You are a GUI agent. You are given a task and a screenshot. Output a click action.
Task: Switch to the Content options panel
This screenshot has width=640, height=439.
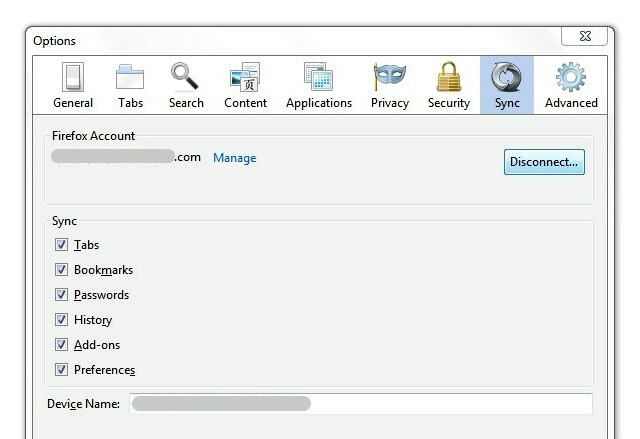[x=245, y=85]
